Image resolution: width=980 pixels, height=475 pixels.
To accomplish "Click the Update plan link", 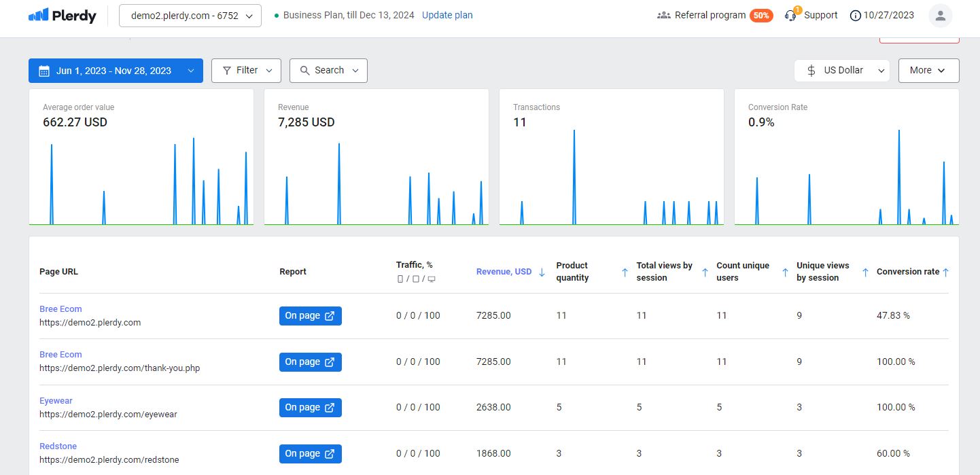I will (x=447, y=15).
